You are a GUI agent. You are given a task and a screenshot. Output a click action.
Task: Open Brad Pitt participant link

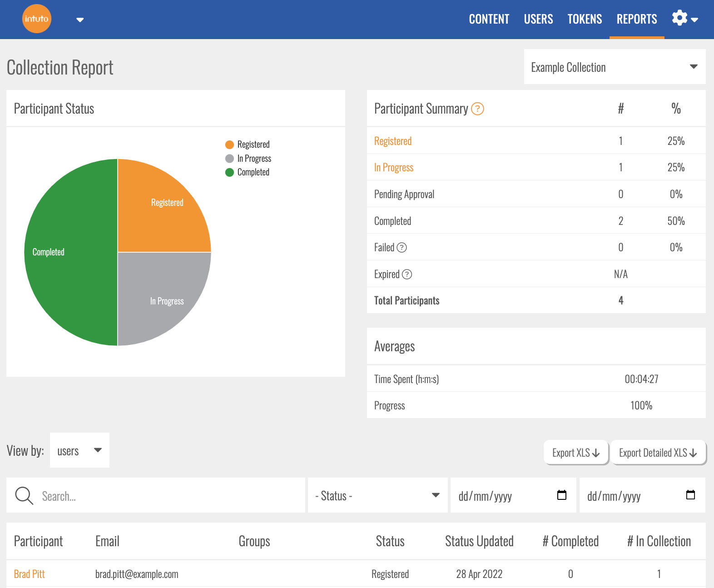pyautogui.click(x=30, y=574)
